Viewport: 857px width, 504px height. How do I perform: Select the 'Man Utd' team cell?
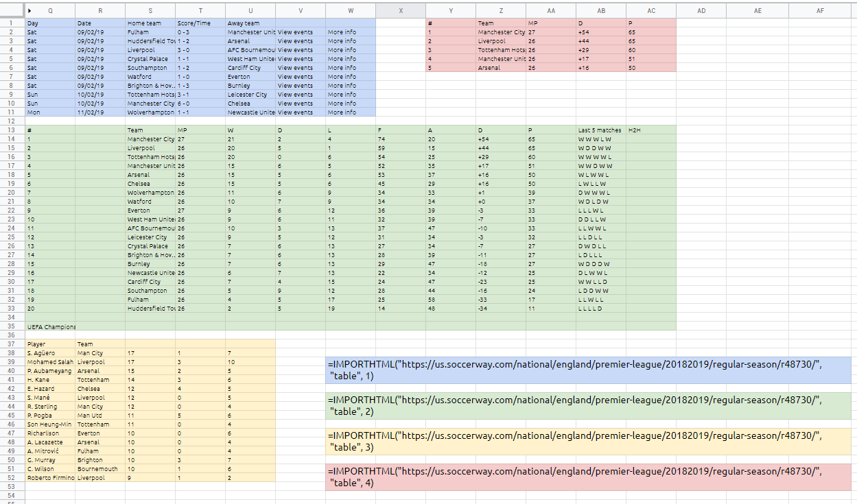100,415
